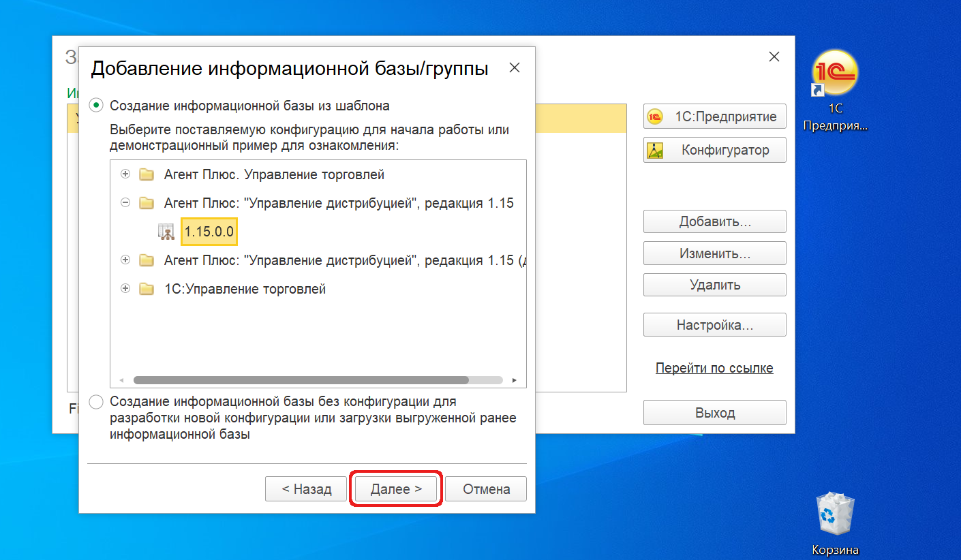Select create infobase from template radio
This screenshot has width=961, height=560.
[x=97, y=106]
